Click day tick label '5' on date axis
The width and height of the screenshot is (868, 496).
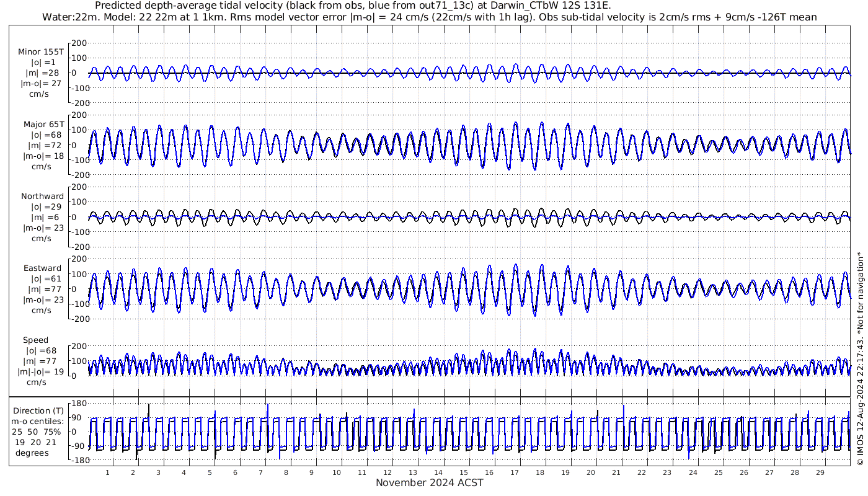[x=210, y=472]
